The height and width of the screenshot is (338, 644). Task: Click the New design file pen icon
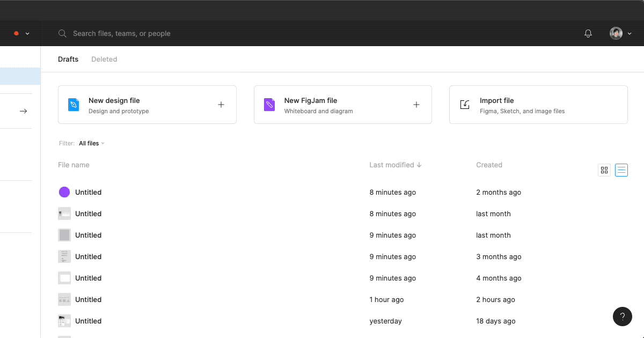(74, 105)
